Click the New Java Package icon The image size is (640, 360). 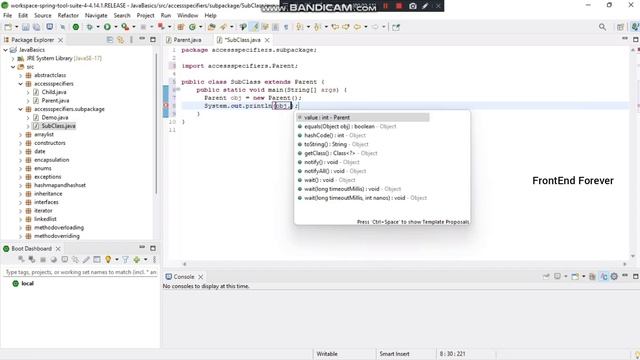click(180, 27)
